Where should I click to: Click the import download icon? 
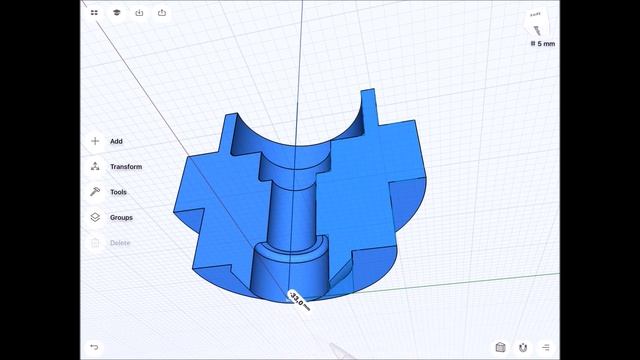[x=139, y=13]
